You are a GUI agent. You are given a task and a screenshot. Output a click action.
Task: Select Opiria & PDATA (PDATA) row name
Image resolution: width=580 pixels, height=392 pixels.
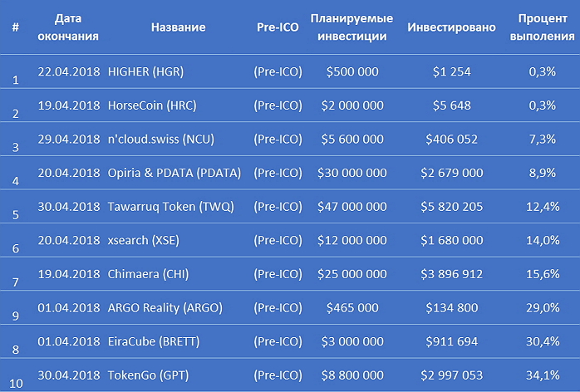click(174, 173)
